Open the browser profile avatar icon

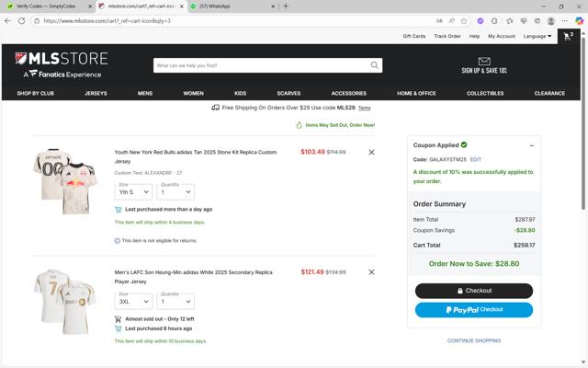point(551,20)
